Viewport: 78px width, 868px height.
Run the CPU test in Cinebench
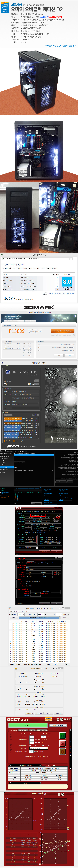(x=37, y=384)
